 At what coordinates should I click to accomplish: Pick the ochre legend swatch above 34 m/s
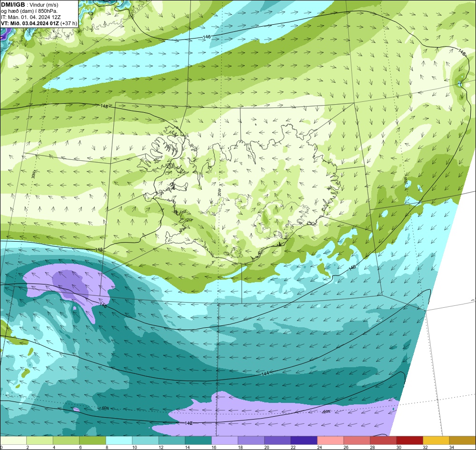(x=462, y=440)
